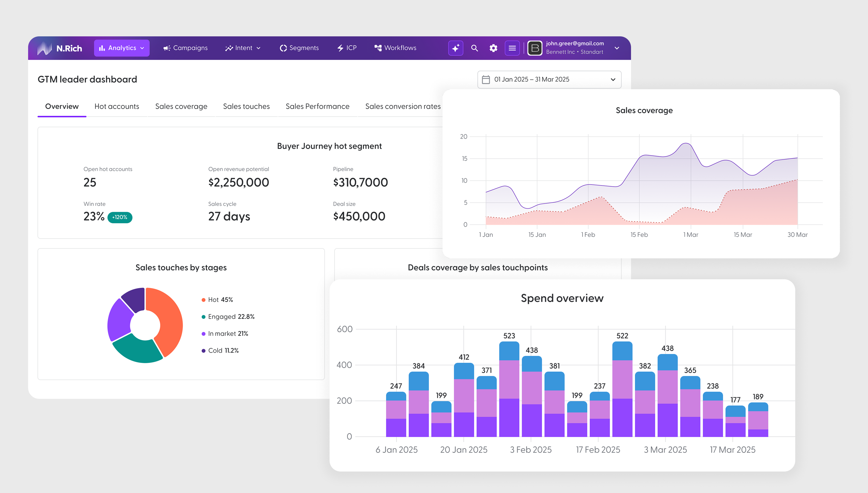Open search with magnifier icon
This screenshot has height=493, width=868.
coord(475,48)
